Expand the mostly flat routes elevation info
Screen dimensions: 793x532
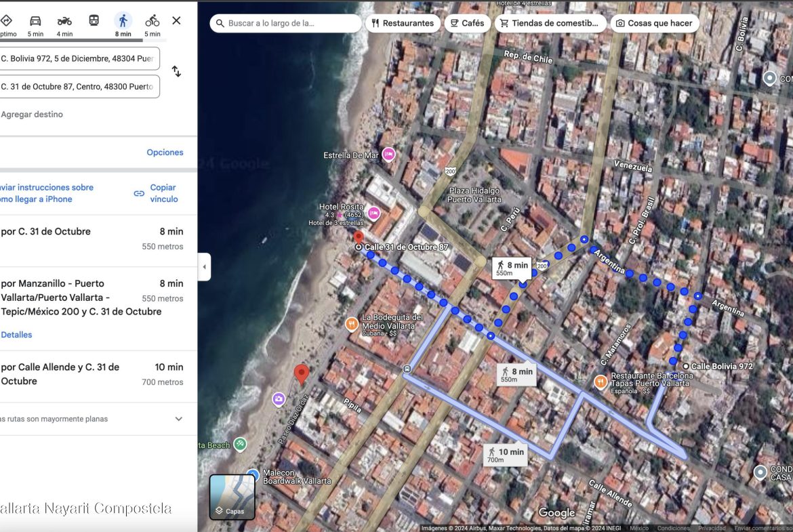(x=178, y=419)
